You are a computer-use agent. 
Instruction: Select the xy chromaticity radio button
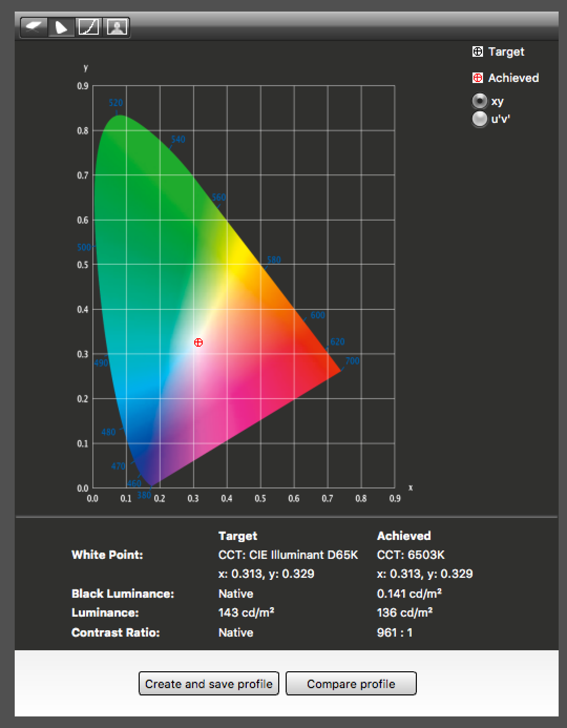(479, 101)
